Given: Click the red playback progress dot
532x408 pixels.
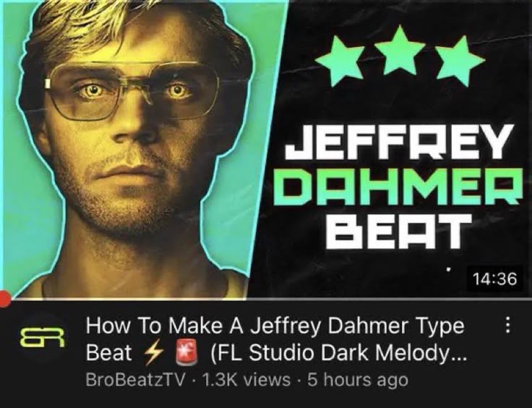Looking at the screenshot, I should click(x=5, y=299).
